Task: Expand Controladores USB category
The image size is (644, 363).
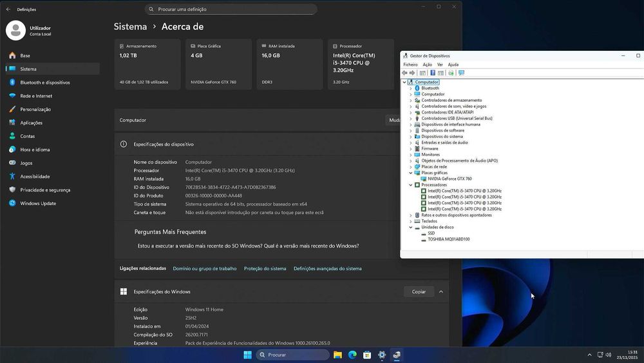Action: [x=410, y=119]
